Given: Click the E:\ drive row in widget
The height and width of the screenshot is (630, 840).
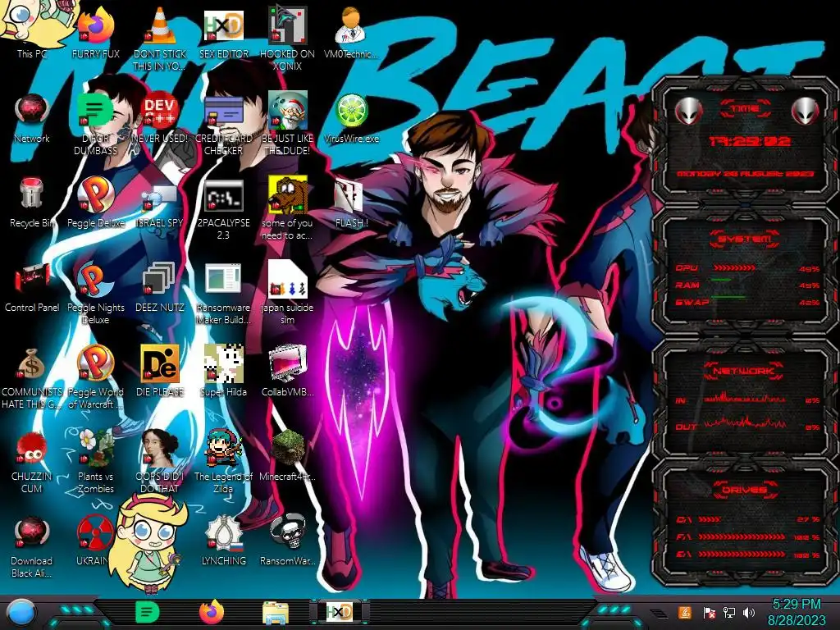Looking at the screenshot, I should point(748,555).
